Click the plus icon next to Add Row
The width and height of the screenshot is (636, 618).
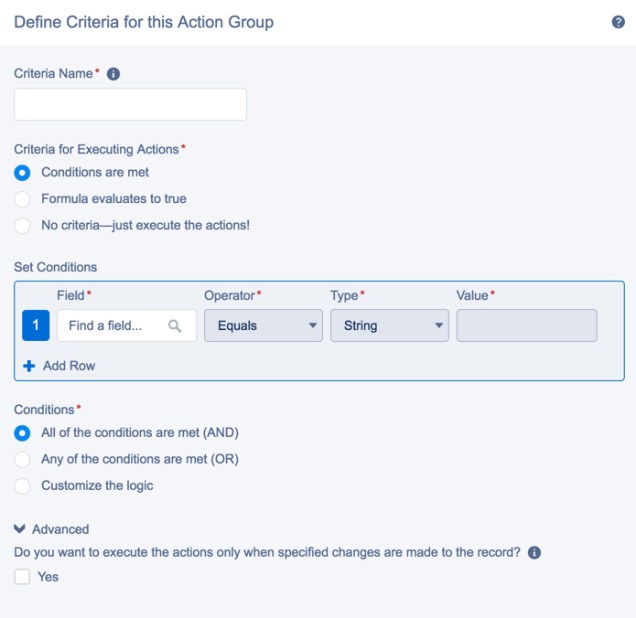pyautogui.click(x=29, y=366)
